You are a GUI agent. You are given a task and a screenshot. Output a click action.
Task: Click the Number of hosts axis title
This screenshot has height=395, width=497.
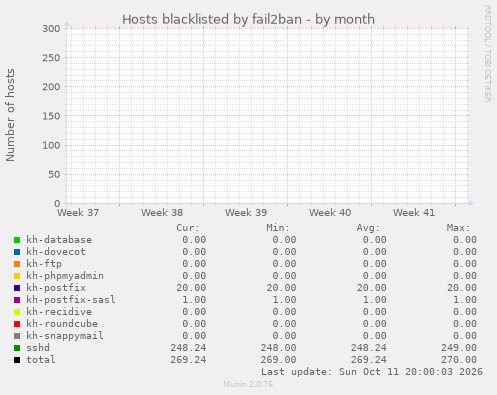pyautogui.click(x=10, y=115)
